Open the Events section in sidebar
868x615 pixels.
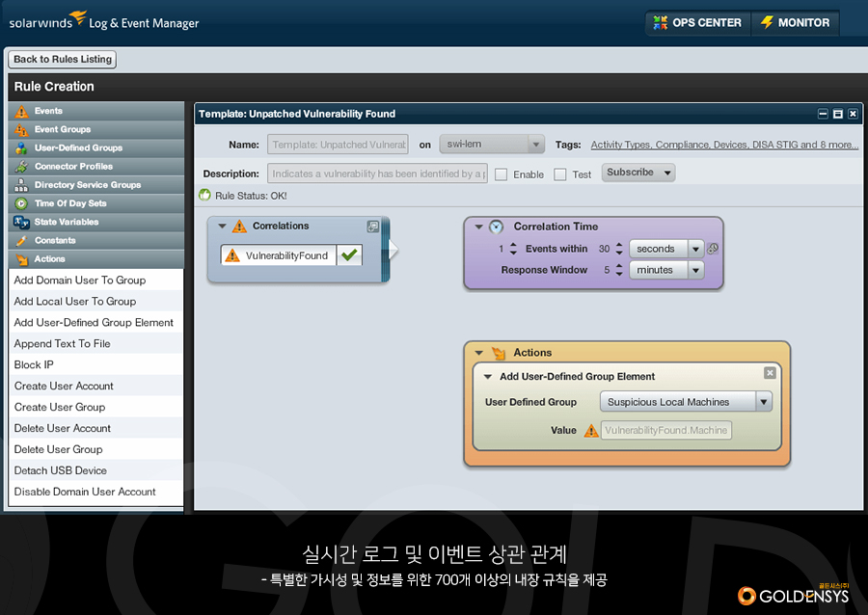click(96, 111)
